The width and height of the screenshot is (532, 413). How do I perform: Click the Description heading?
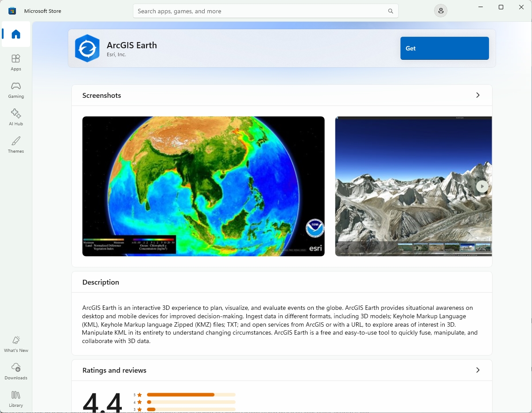click(101, 282)
